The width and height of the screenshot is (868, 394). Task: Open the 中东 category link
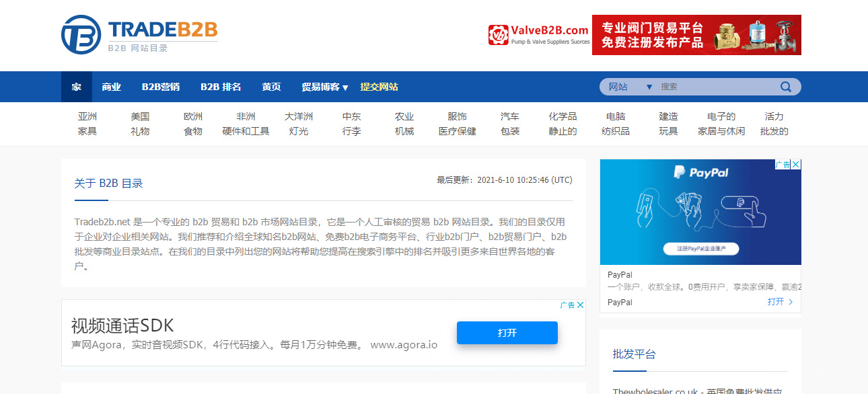(x=352, y=116)
